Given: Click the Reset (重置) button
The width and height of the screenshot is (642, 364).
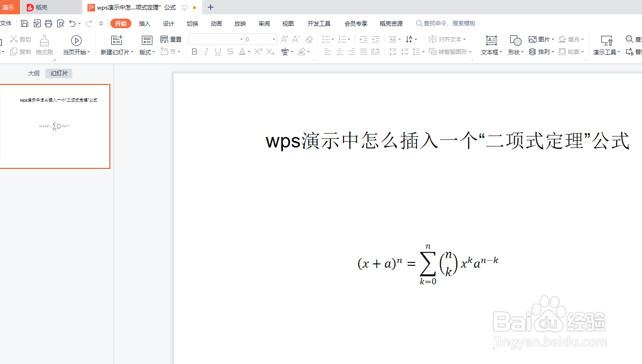Looking at the screenshot, I should point(171,39).
